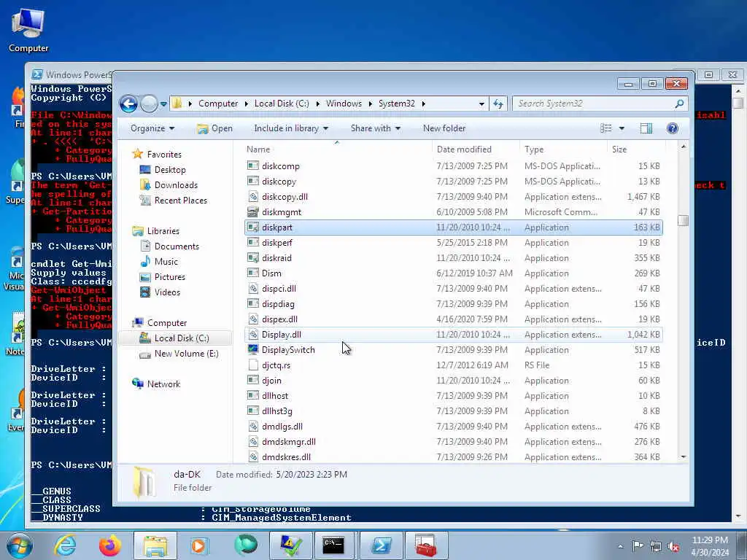
Task: Launch Internet Explorer from taskbar
Action: (x=65, y=545)
